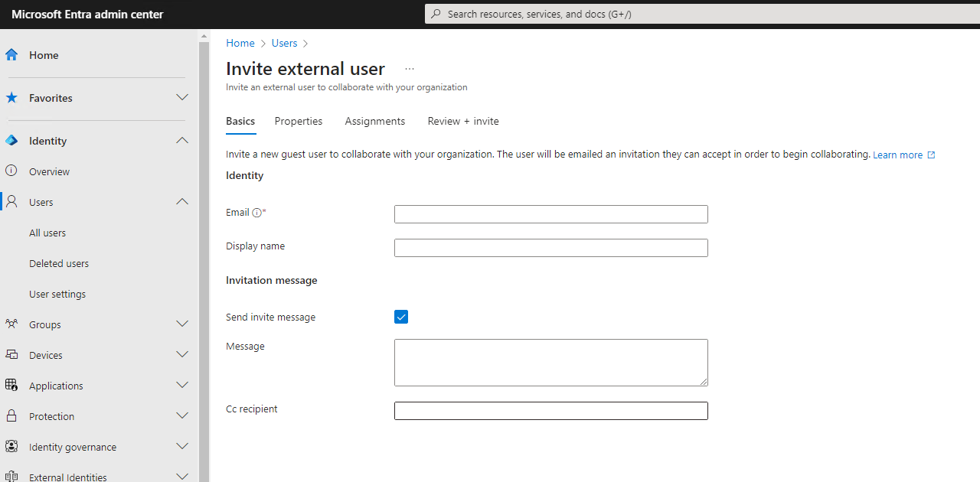Expand the External Identities chevron
The image size is (980, 482).
tap(182, 477)
